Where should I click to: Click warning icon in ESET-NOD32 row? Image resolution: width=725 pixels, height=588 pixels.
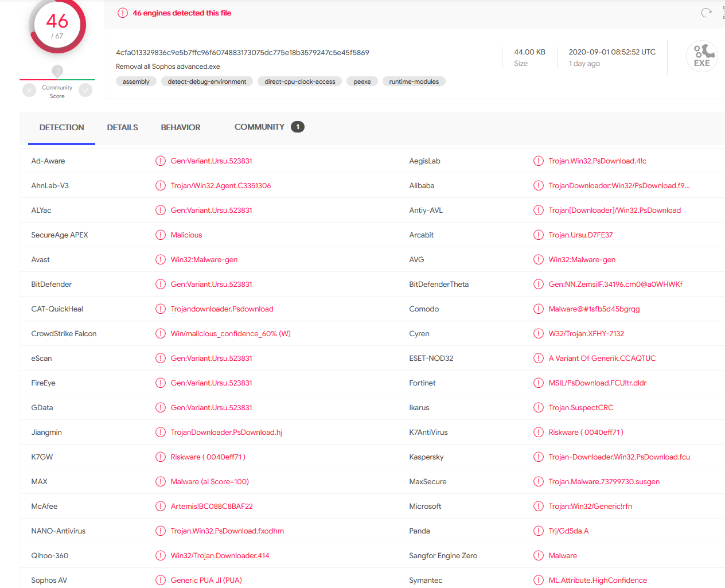click(539, 358)
